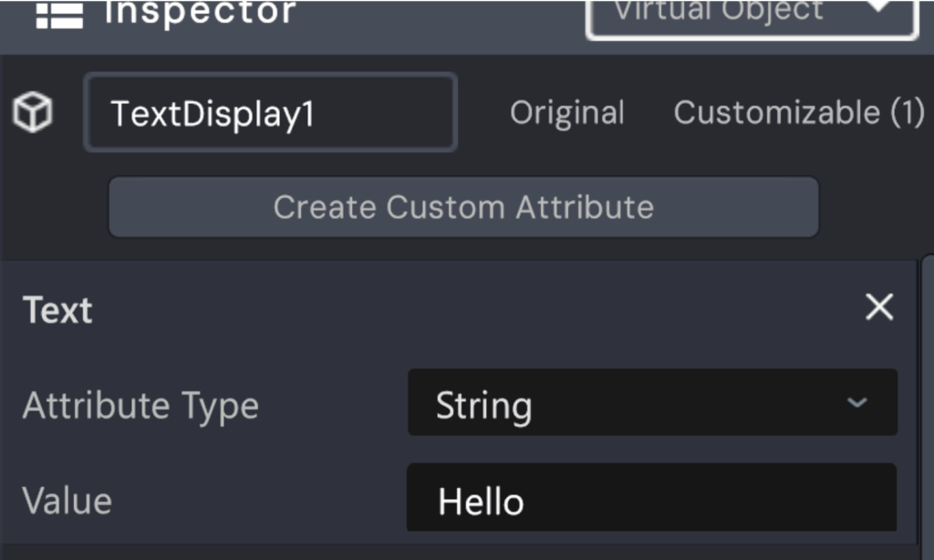Click the arrow on the Virtual Object selector

(879, 6)
